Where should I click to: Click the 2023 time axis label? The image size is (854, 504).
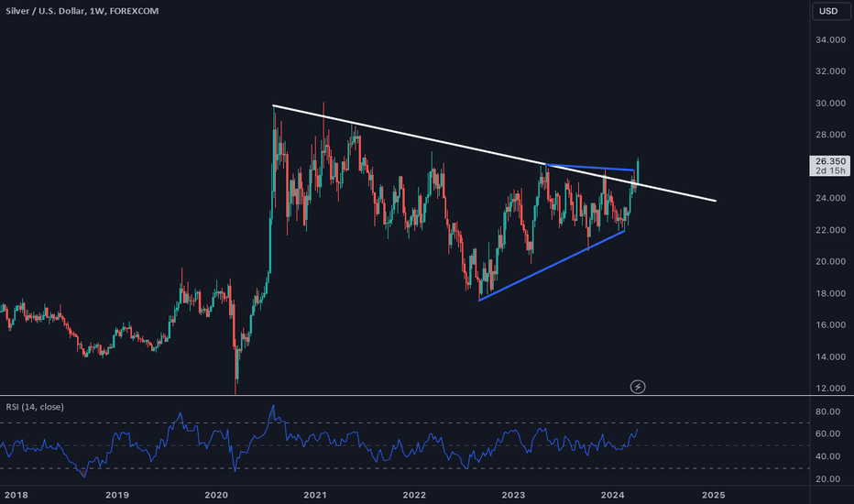[x=514, y=495]
